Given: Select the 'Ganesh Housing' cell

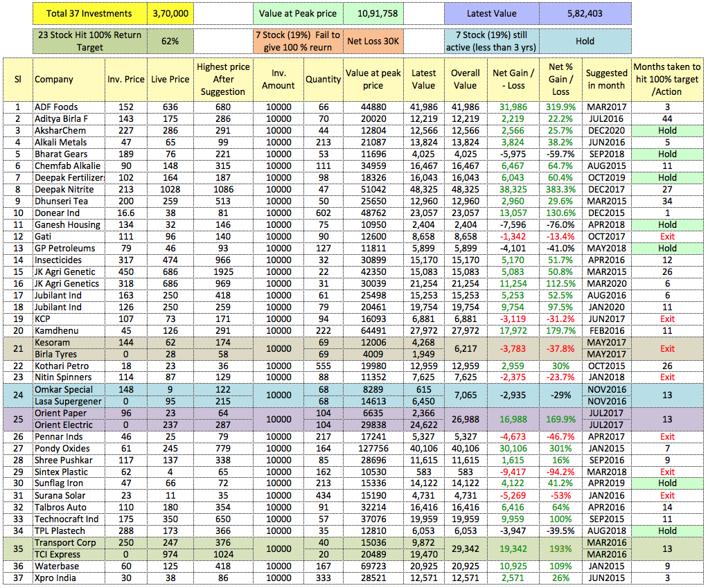Looking at the screenshot, I should point(69,224).
